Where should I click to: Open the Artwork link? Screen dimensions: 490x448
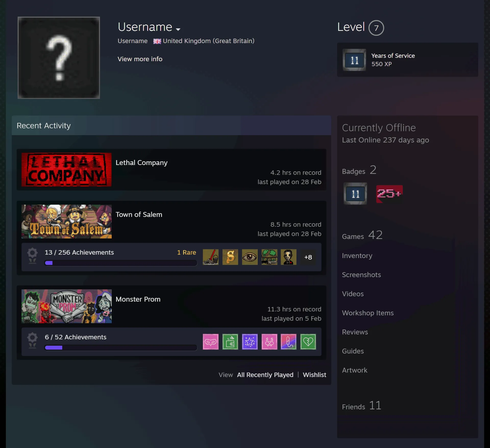click(x=354, y=370)
